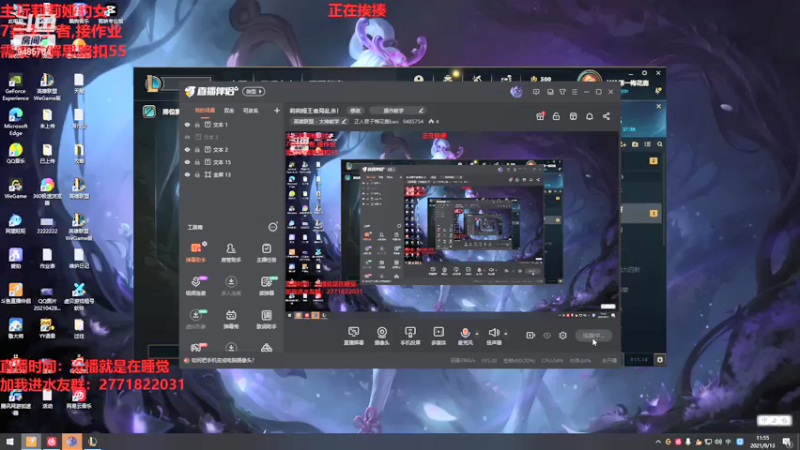This screenshot has height=450, width=800.
Task: Toggle visibility of layer 文本 15
Action: [x=187, y=162]
